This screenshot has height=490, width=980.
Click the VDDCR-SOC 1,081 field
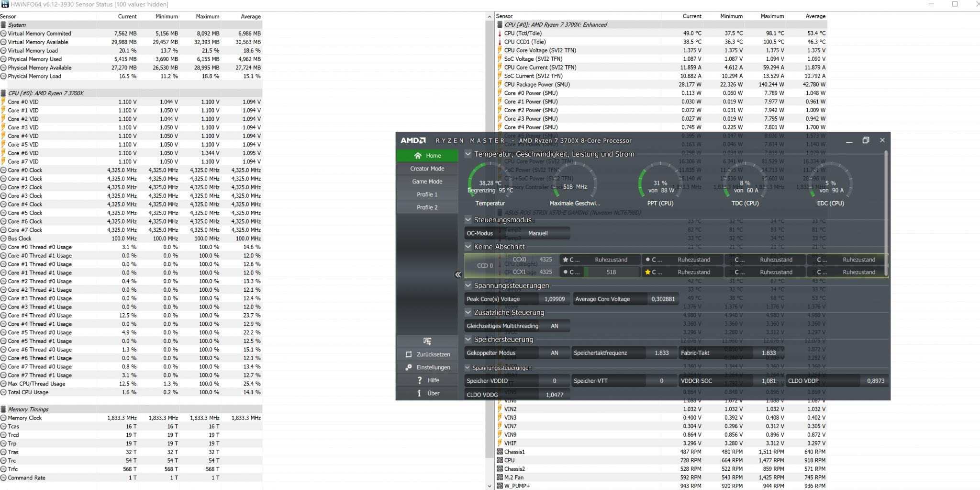click(732, 381)
